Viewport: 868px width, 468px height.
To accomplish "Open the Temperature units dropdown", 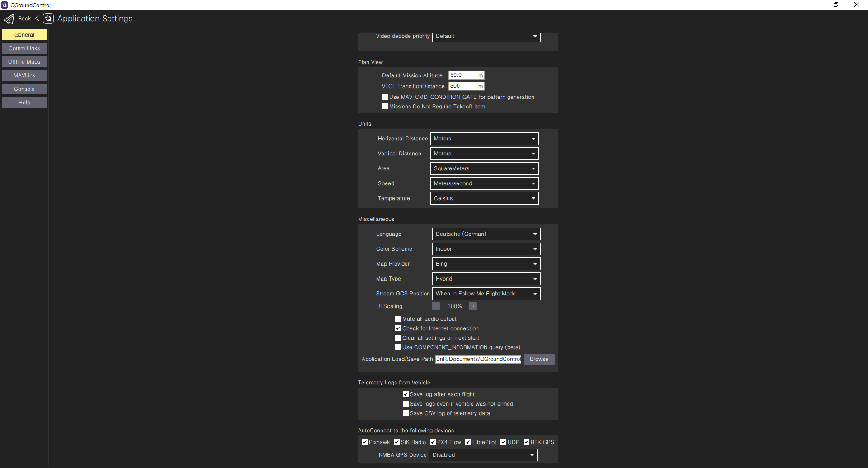I will point(484,198).
